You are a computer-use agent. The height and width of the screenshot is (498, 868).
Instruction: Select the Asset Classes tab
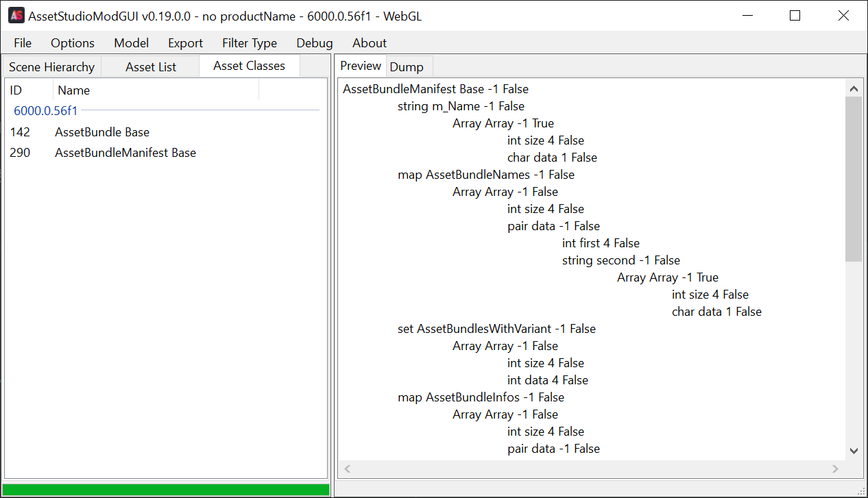click(249, 66)
